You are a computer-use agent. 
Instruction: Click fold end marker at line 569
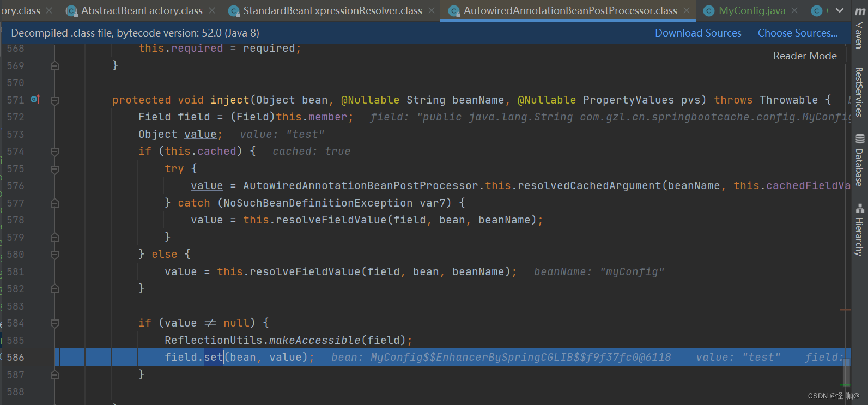coord(55,66)
